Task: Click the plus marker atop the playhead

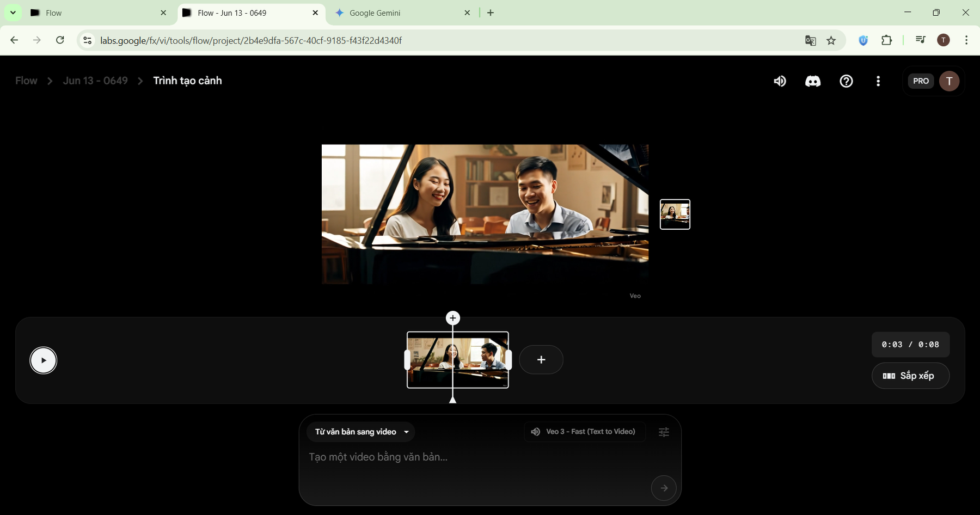Action: pos(452,318)
